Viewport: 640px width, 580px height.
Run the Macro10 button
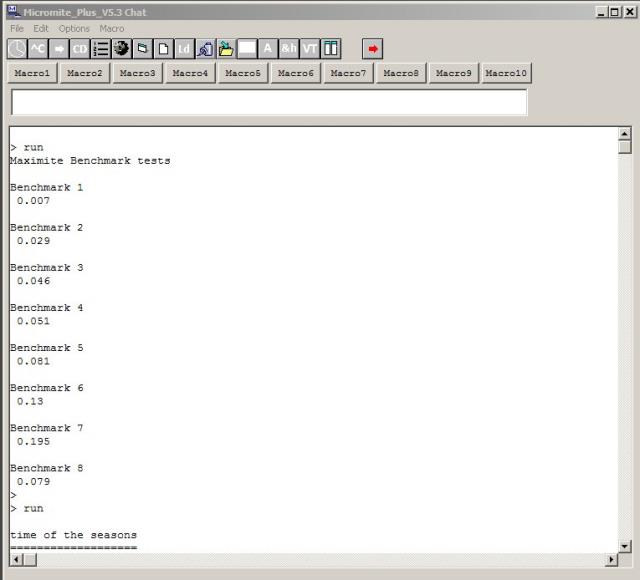(507, 73)
